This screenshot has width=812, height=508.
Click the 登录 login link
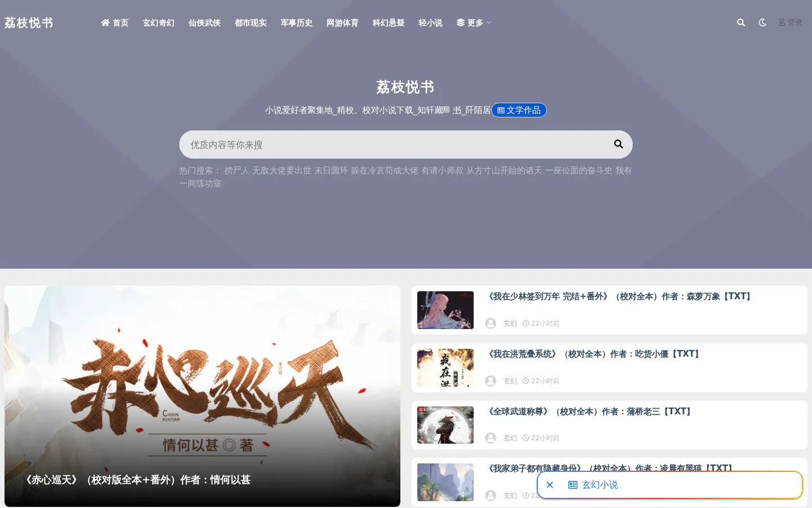(x=791, y=23)
